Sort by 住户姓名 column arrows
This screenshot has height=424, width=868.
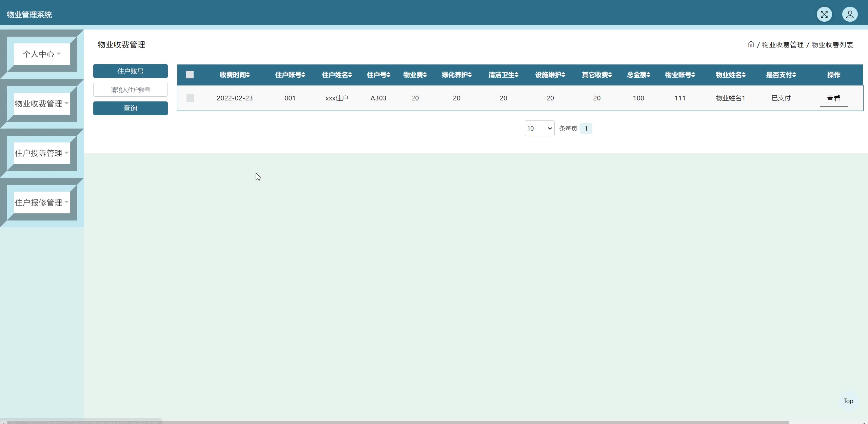[x=350, y=75]
